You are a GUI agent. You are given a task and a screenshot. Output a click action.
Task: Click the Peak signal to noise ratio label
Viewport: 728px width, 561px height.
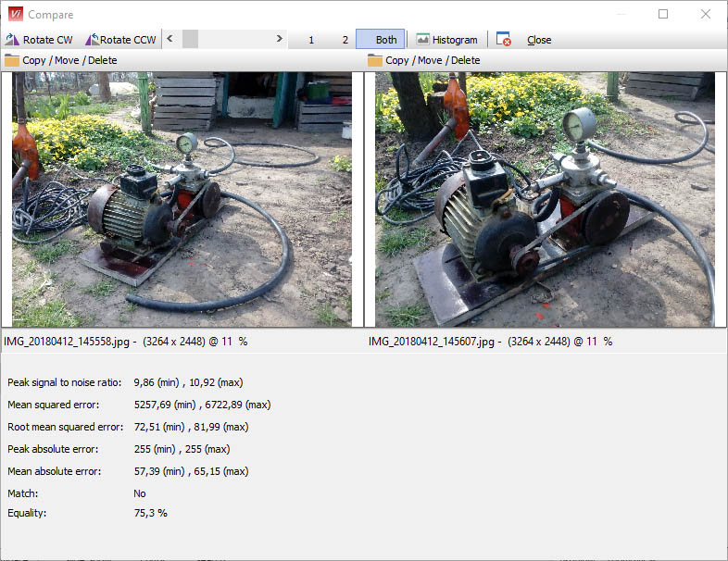point(65,382)
